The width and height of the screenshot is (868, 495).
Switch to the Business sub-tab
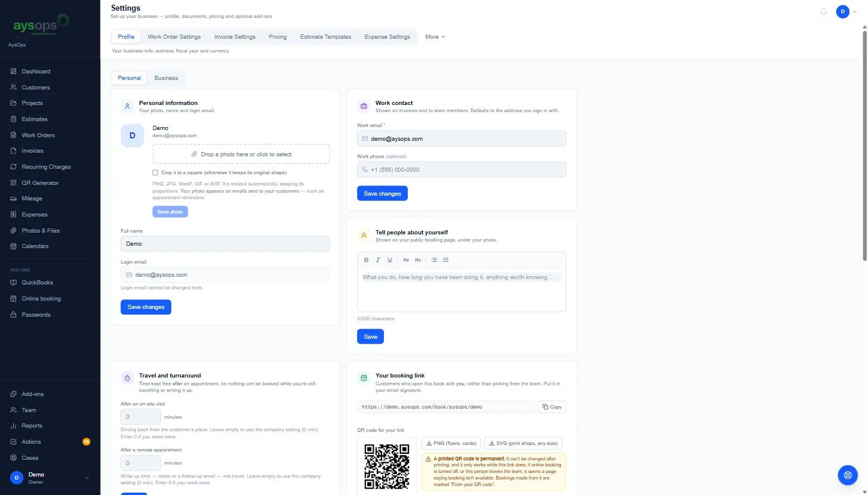pos(166,78)
